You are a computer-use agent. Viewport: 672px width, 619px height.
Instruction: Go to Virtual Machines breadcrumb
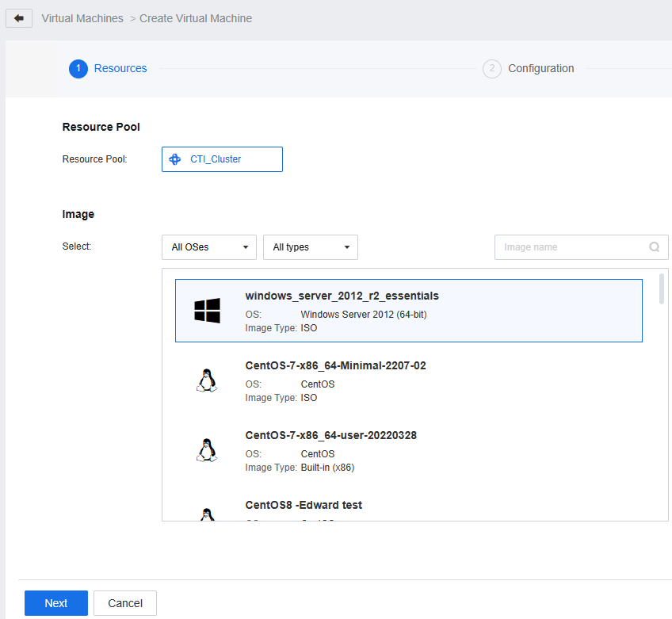click(82, 18)
